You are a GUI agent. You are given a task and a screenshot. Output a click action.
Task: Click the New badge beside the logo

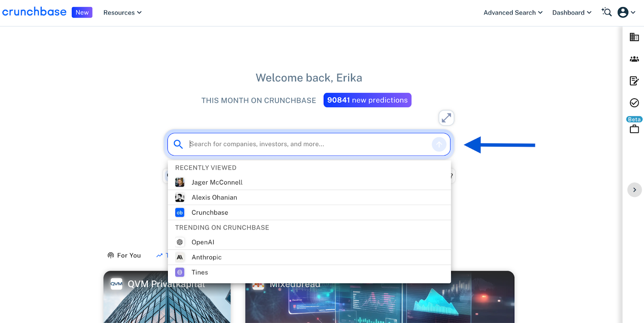click(x=82, y=12)
